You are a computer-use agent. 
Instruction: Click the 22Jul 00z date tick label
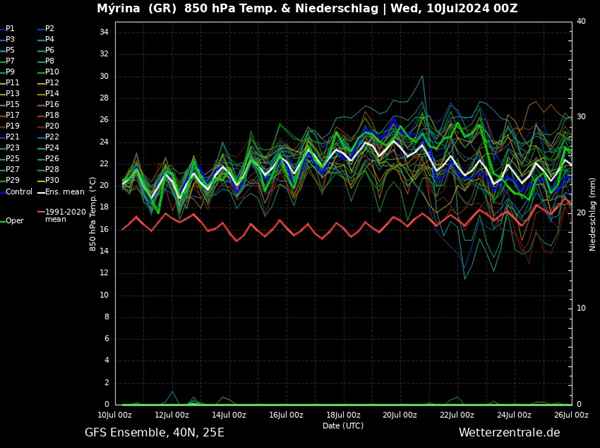pos(458,413)
